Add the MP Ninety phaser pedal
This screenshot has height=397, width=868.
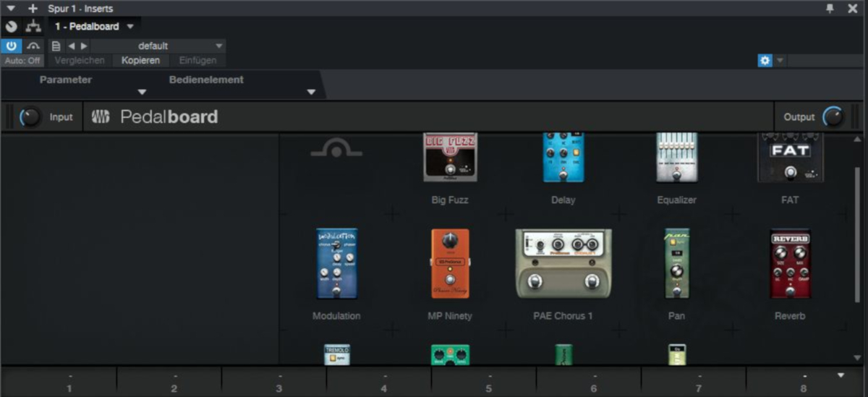coord(450,263)
